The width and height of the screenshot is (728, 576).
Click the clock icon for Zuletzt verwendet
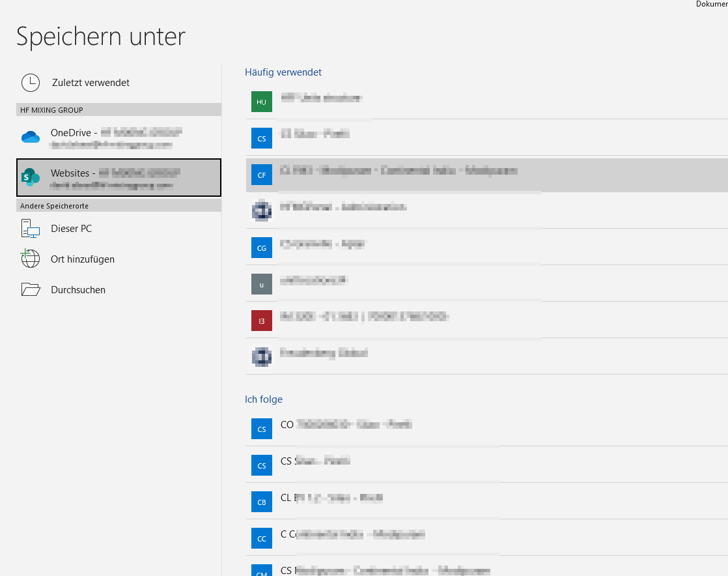click(30, 83)
